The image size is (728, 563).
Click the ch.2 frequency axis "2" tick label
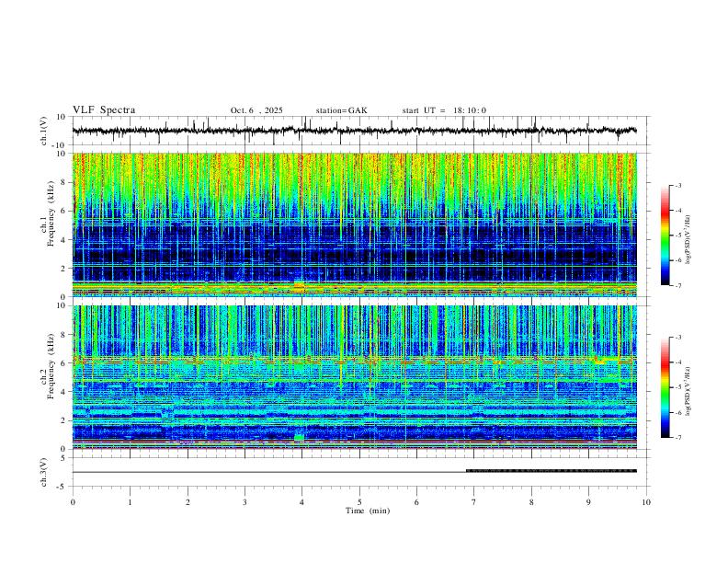pyautogui.click(x=65, y=420)
